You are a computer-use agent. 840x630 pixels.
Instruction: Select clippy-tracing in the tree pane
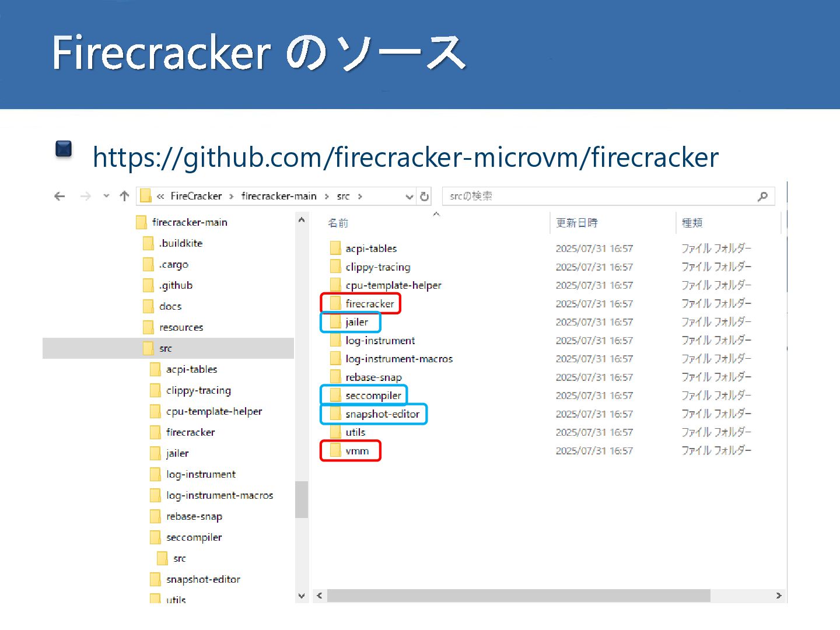[x=198, y=390]
